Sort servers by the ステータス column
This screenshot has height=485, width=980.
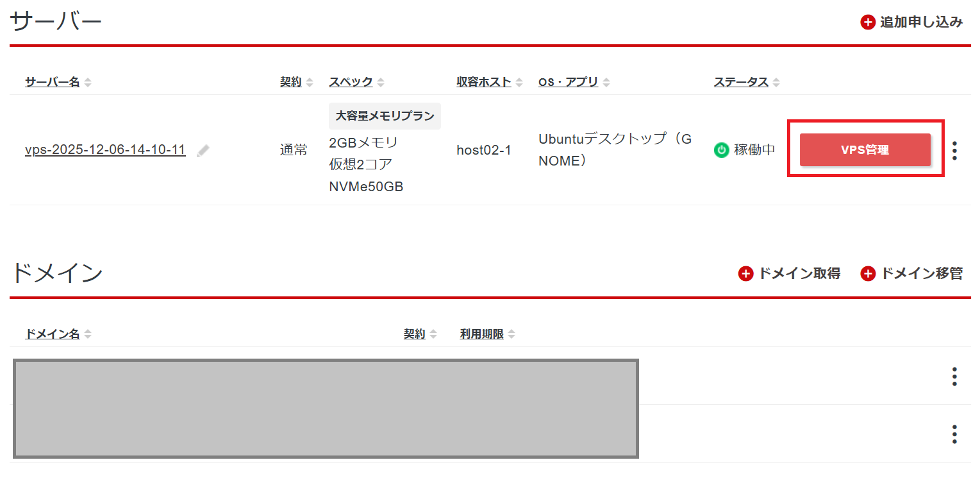coord(741,82)
